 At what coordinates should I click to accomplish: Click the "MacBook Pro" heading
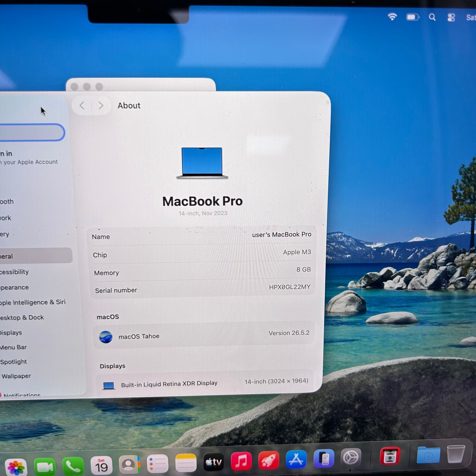(202, 201)
